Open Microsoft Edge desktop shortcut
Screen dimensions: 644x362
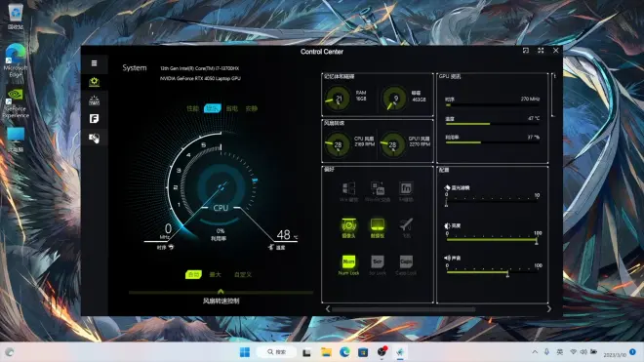click(16, 60)
